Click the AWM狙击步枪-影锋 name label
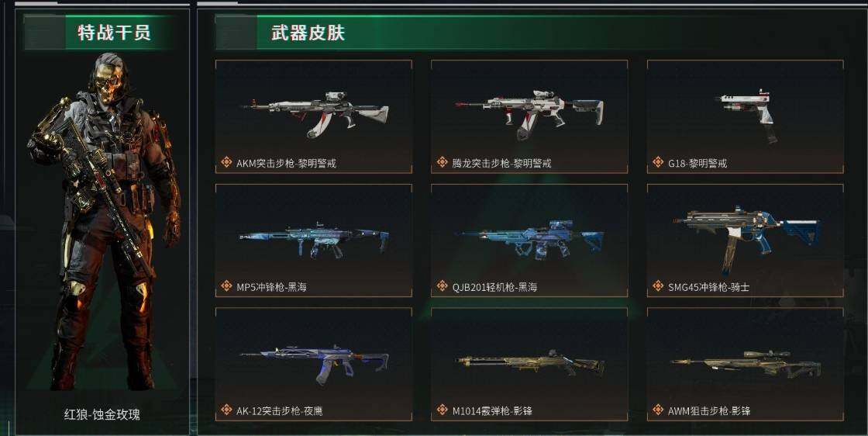Image resolution: width=868 pixels, height=436 pixels. coord(709,411)
